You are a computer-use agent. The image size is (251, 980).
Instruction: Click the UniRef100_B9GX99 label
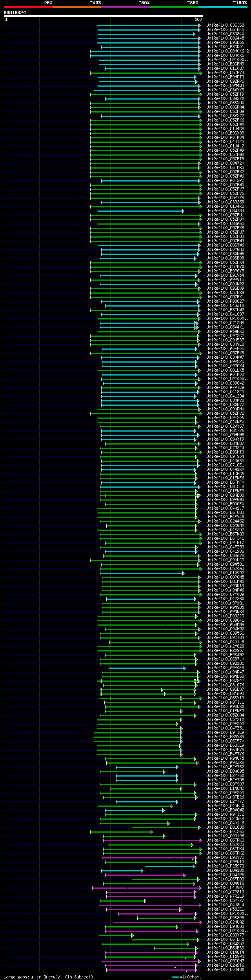tap(225, 133)
